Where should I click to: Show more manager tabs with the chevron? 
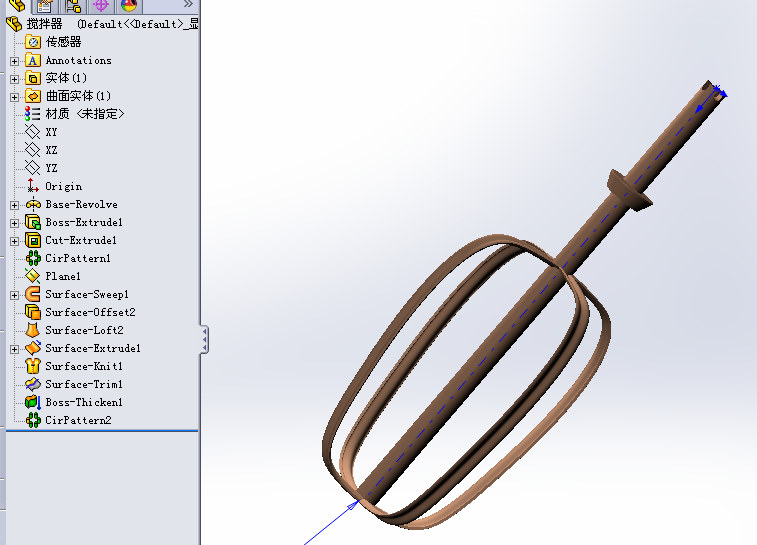(188, 4)
